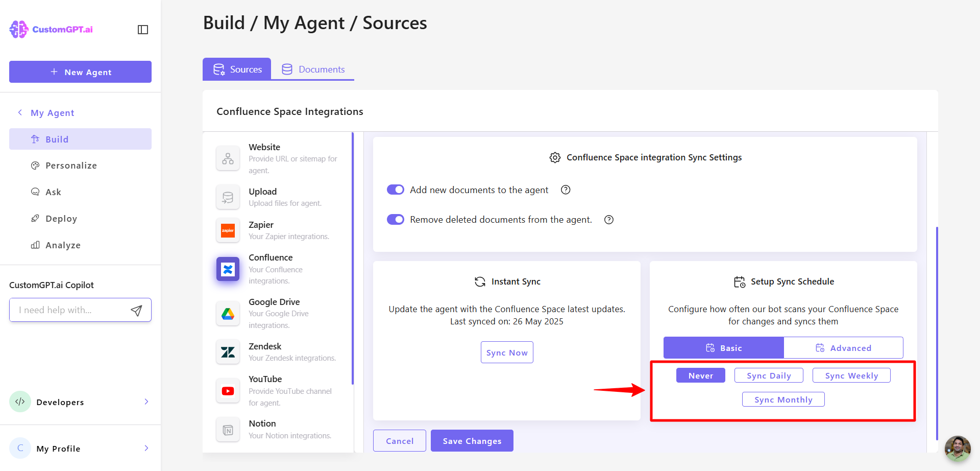The width and height of the screenshot is (980, 471).
Task: Click Save Changes button
Action: (x=472, y=441)
